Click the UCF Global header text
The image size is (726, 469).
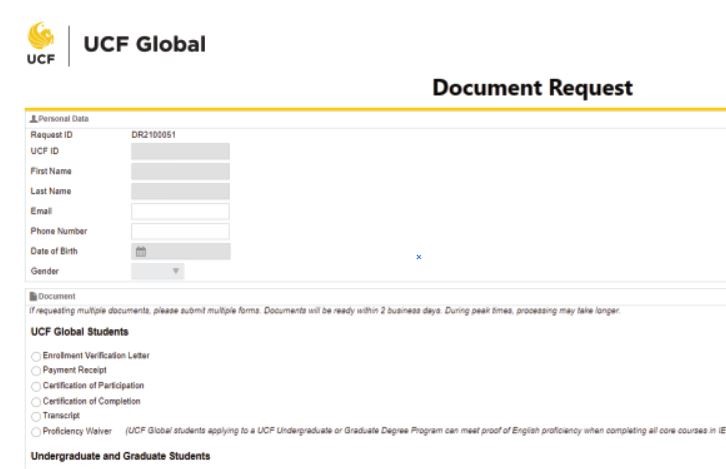click(x=144, y=44)
